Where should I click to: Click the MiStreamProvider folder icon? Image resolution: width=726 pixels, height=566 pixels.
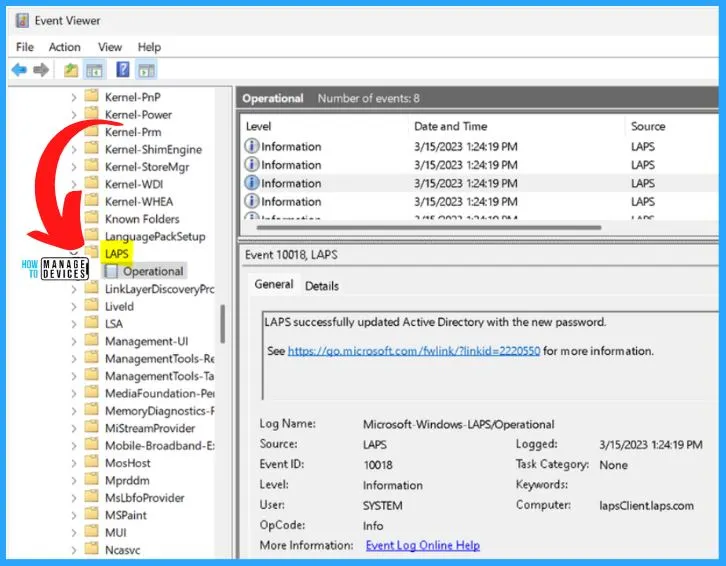point(92,428)
